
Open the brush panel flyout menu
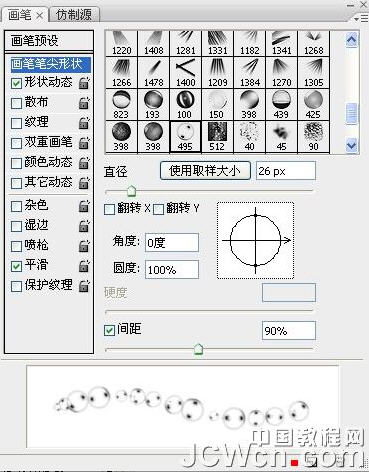pos(360,19)
